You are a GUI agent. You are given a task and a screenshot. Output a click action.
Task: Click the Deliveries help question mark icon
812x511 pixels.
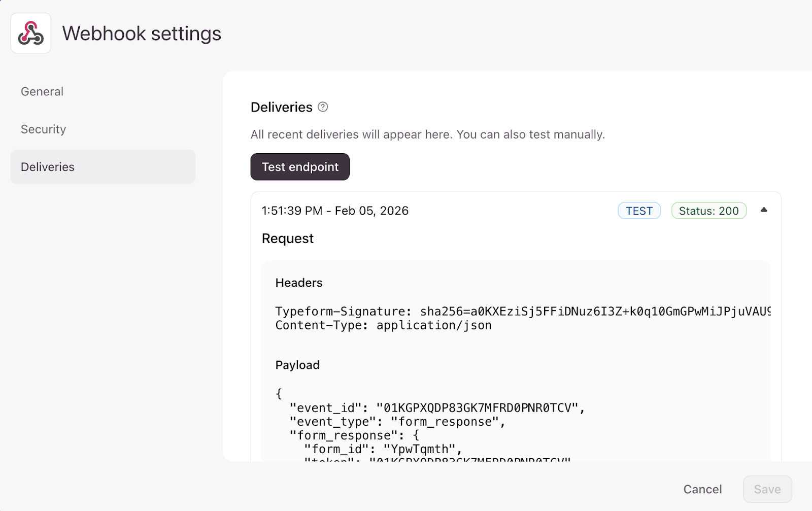pyautogui.click(x=323, y=107)
